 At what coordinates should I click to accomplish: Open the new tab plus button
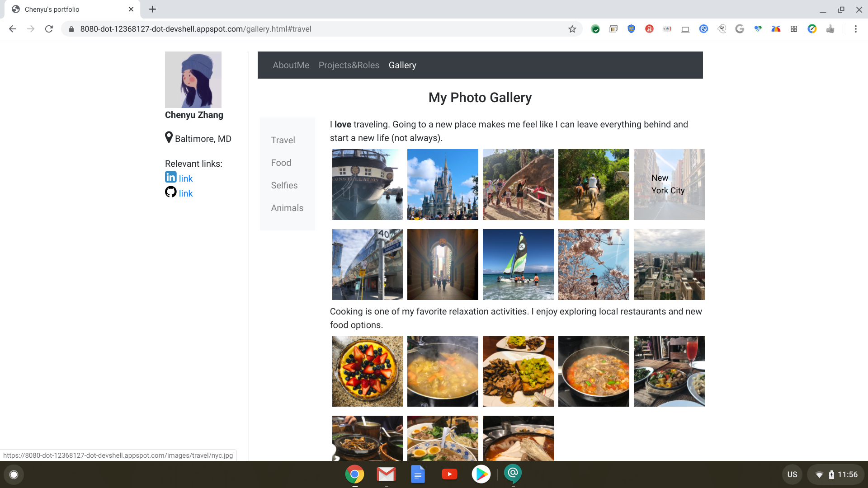[x=152, y=9]
